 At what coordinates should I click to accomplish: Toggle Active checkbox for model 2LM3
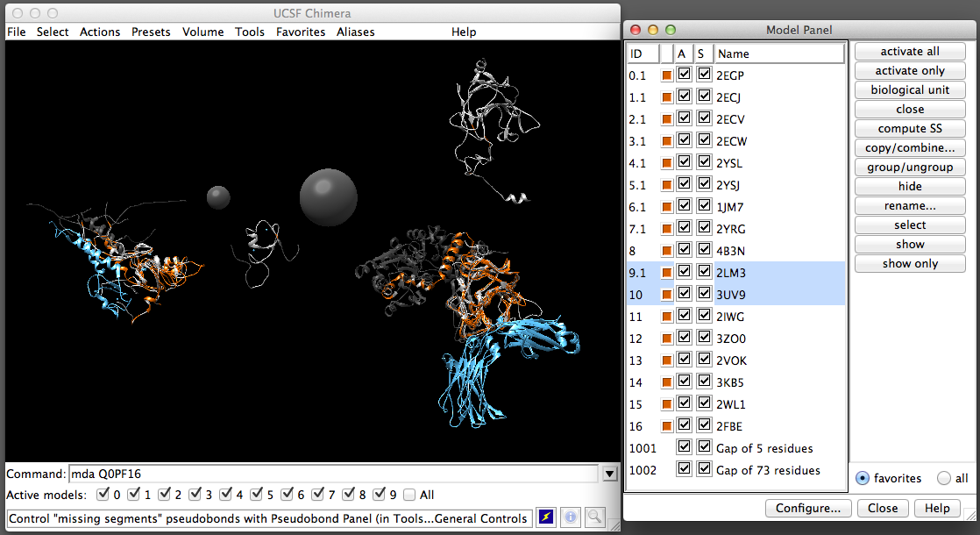685,273
